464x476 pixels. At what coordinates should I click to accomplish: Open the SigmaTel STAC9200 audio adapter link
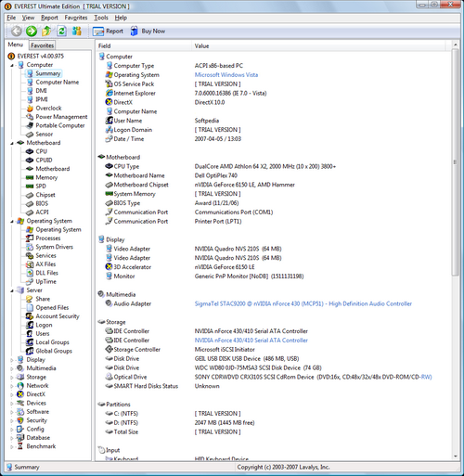303,303
